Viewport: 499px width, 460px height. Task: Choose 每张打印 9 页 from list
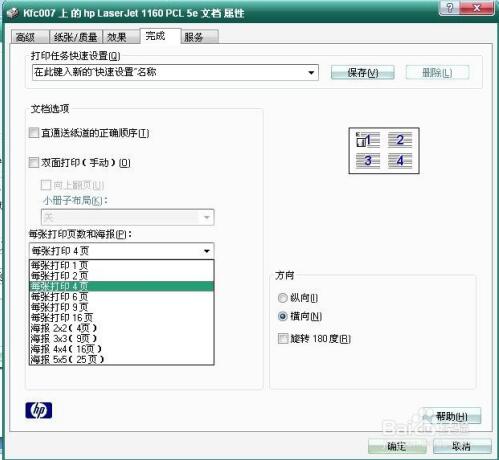tap(121, 307)
